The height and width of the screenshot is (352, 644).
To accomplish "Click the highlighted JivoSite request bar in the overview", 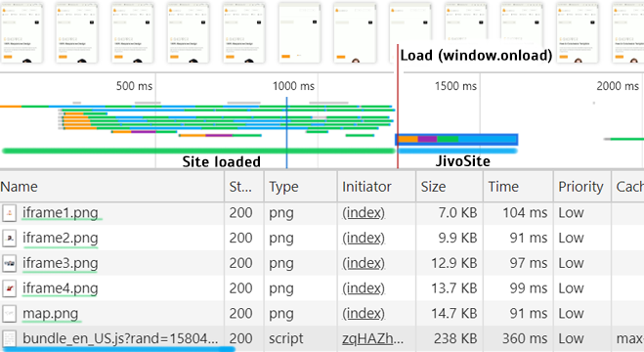I will click(x=456, y=139).
